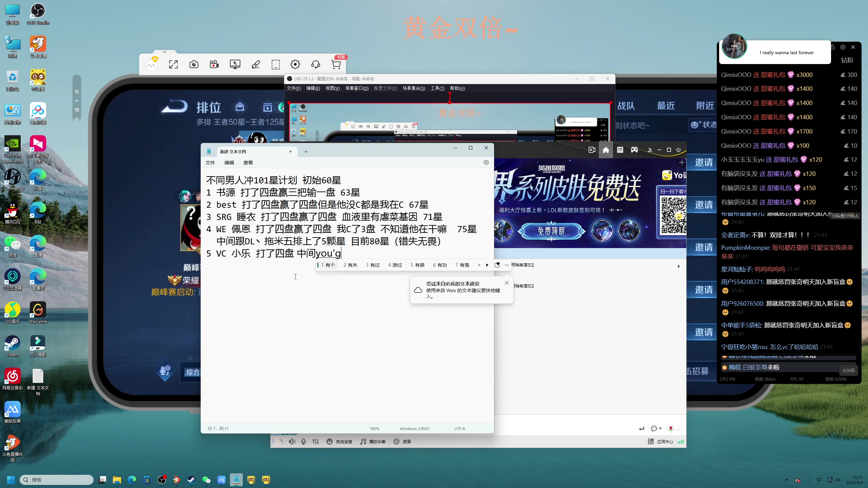Open the shopping cart with 钜惠 badge
This screenshot has width=868, height=488.
click(x=336, y=64)
